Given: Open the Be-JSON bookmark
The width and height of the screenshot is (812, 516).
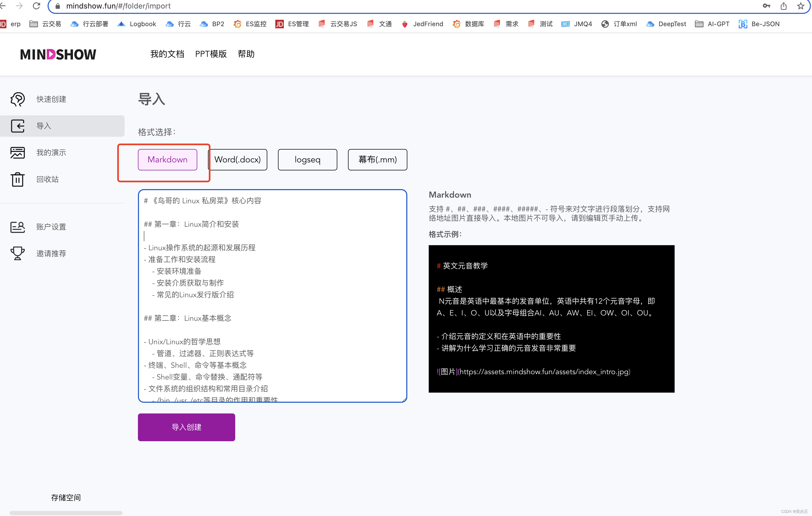Looking at the screenshot, I should pyautogui.click(x=759, y=24).
